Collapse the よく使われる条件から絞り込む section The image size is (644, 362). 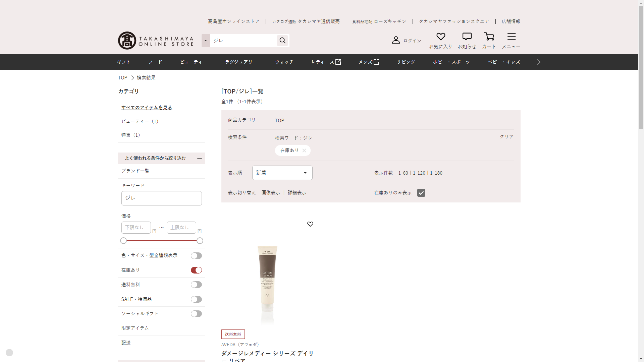[200, 158]
